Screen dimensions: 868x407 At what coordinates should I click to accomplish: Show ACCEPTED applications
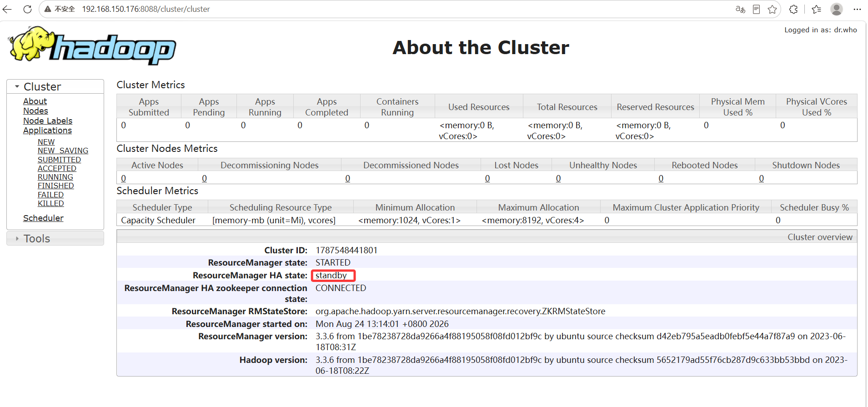tap(57, 168)
